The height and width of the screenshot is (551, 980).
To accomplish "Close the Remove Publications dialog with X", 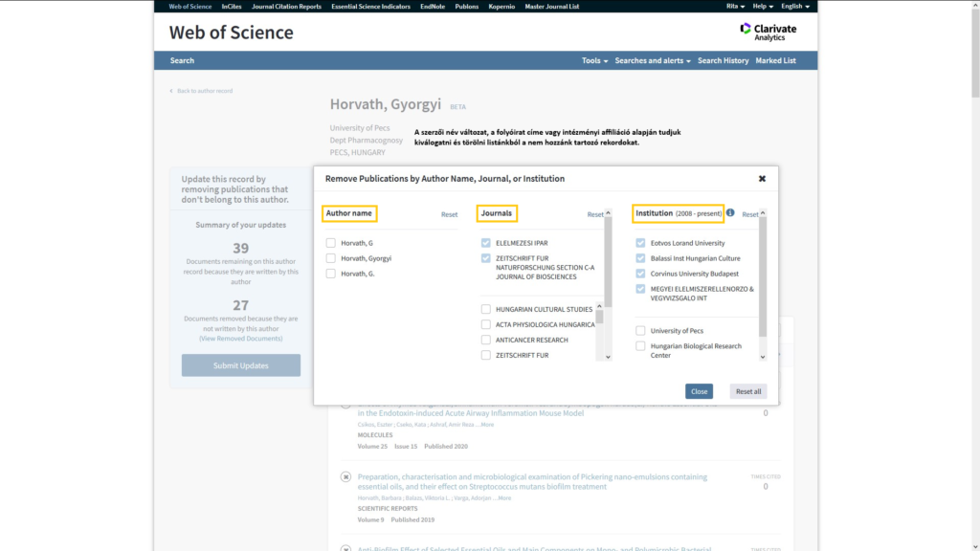I will pyautogui.click(x=762, y=179).
